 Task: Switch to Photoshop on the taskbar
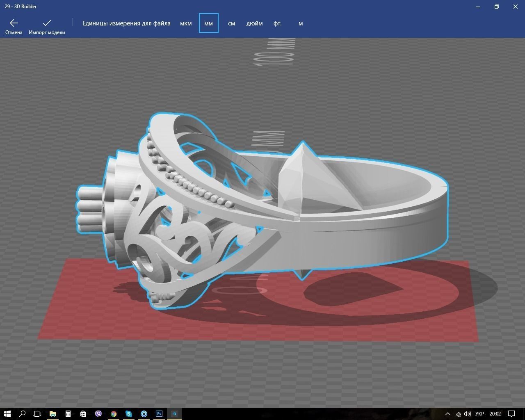(x=159, y=414)
